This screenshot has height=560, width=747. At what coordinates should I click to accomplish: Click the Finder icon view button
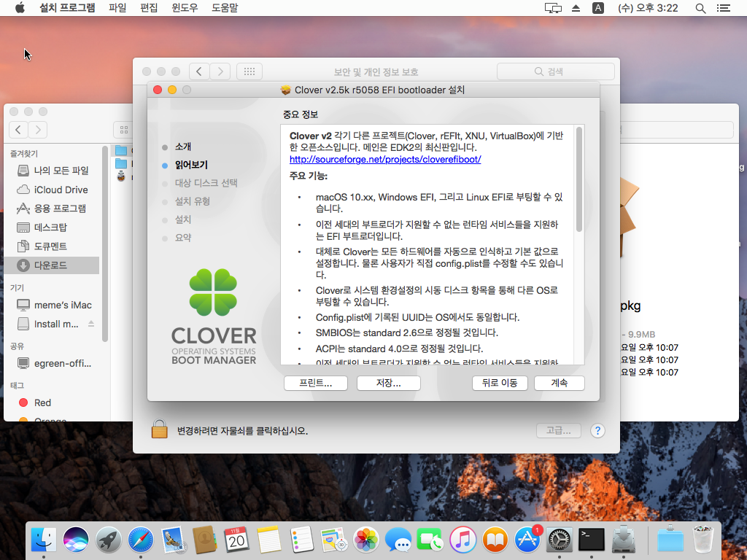124,130
